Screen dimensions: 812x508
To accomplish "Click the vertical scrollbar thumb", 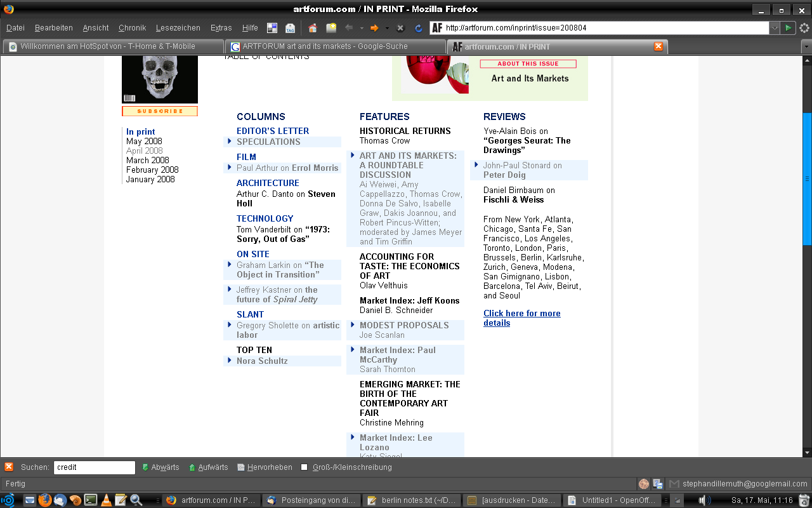I will (x=807, y=178).
